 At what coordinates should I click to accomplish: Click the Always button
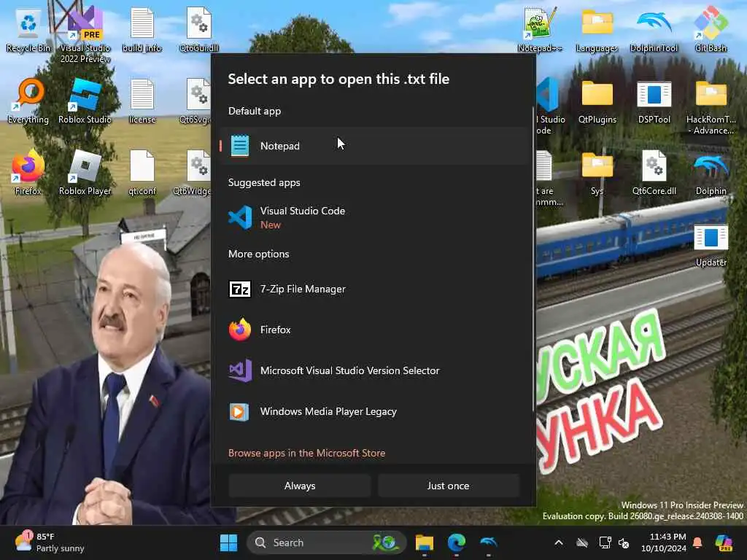(300, 486)
